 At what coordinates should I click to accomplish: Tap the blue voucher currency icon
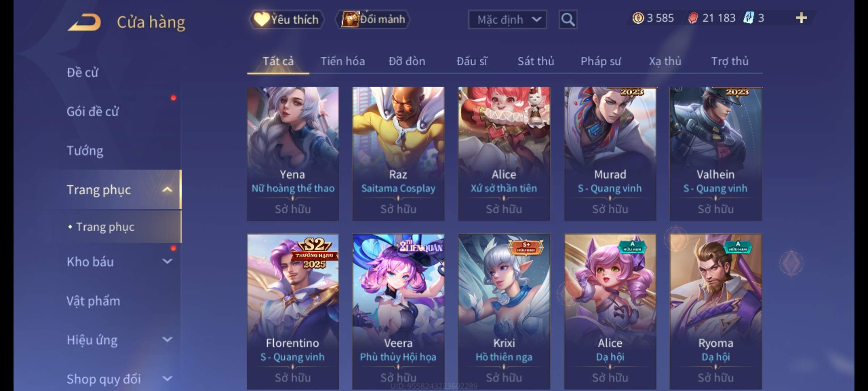pos(748,18)
